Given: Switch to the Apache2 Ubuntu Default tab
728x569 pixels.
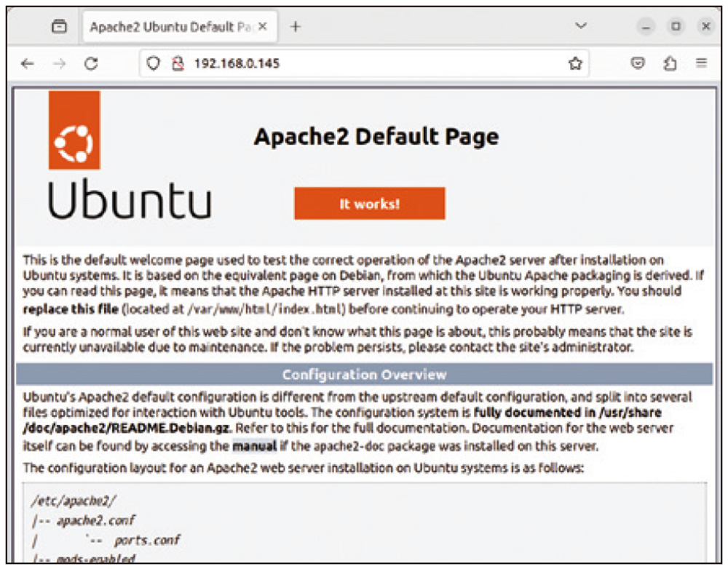Looking at the screenshot, I should pyautogui.click(x=167, y=25).
